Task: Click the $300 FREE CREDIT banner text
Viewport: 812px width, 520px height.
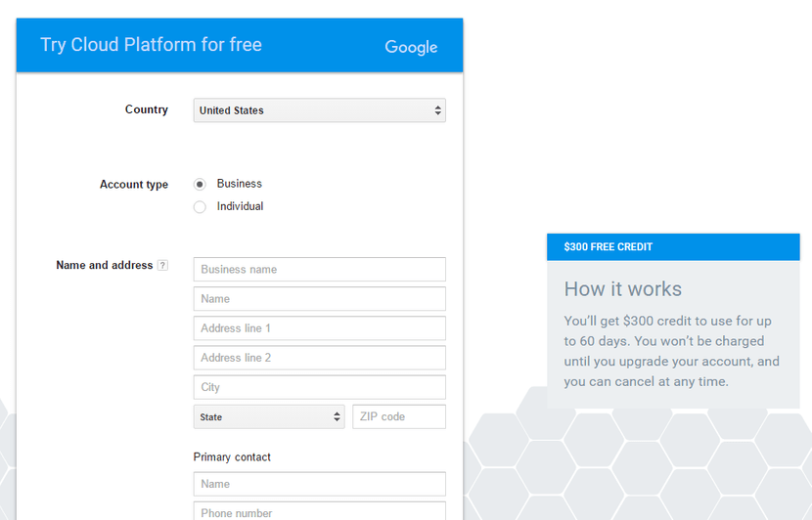Action: tap(608, 247)
